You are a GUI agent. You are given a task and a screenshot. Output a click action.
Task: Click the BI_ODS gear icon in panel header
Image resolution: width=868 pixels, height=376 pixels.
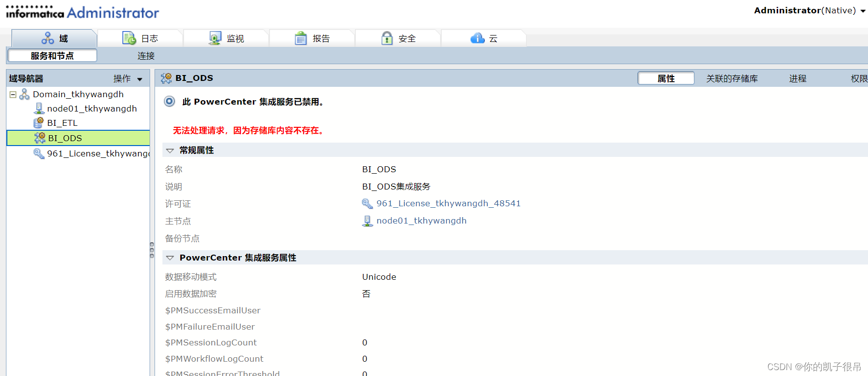coord(166,78)
